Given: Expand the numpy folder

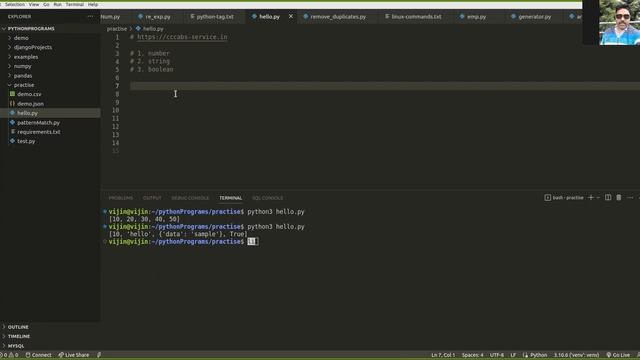Looking at the screenshot, I should (x=22, y=66).
